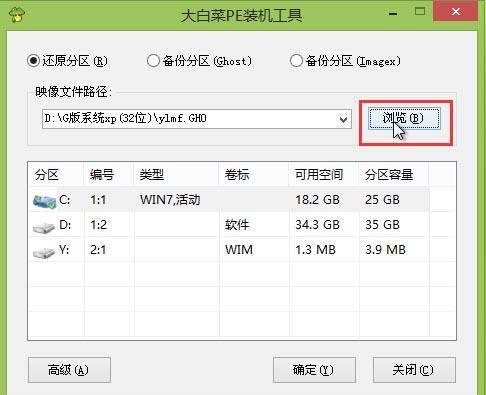Select the WIN7,活动 type cell
The height and width of the screenshot is (395, 486).
click(x=170, y=200)
